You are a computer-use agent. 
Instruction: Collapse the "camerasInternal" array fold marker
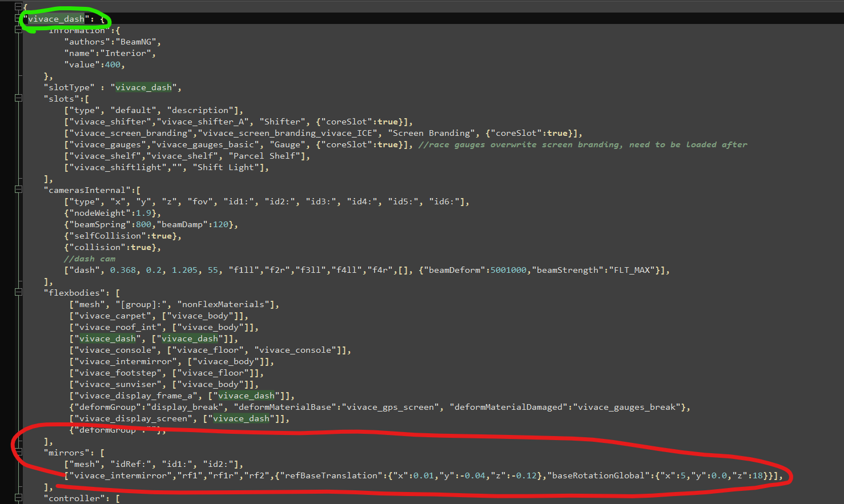click(x=18, y=189)
